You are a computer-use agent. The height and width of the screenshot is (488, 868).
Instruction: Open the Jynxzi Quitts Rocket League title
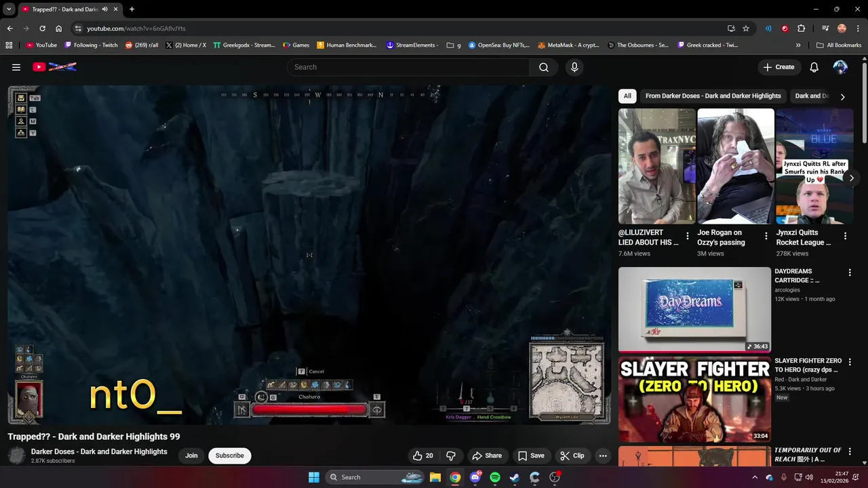coord(804,237)
